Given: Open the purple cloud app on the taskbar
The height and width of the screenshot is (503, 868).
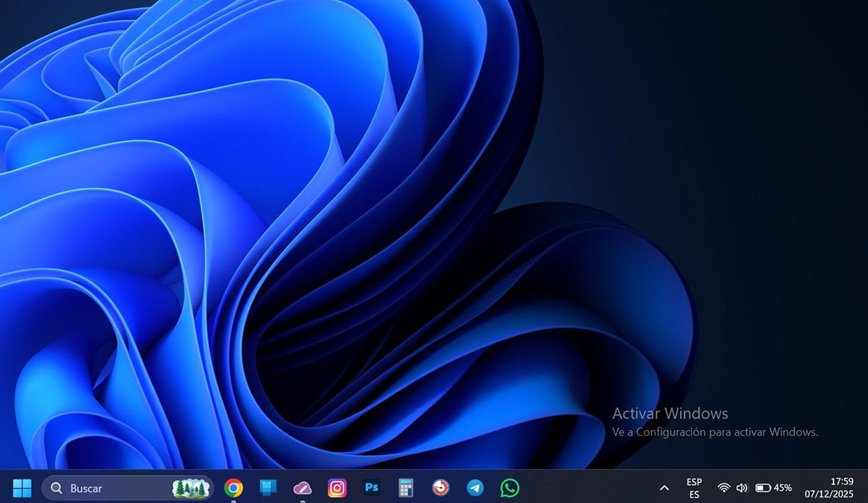Looking at the screenshot, I should [302, 488].
